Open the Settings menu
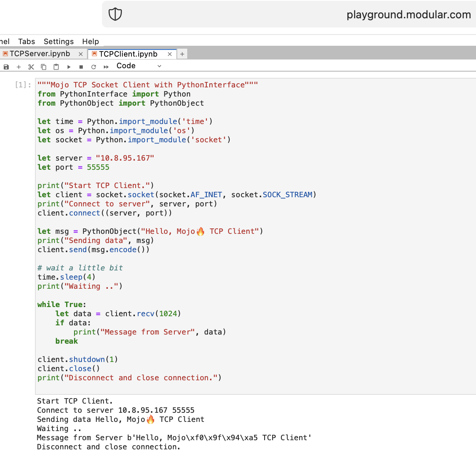Image resolution: width=476 pixels, height=456 pixels. point(59,41)
